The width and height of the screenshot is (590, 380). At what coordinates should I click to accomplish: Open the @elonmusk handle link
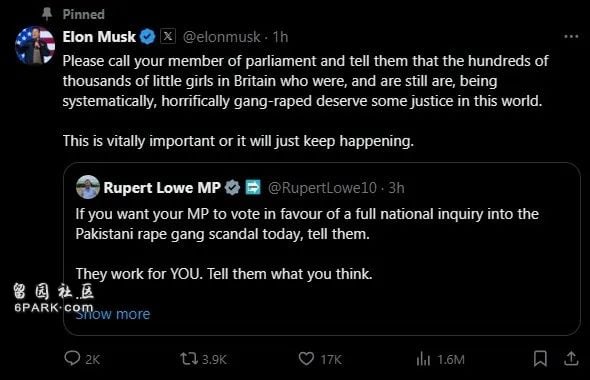click(221, 37)
